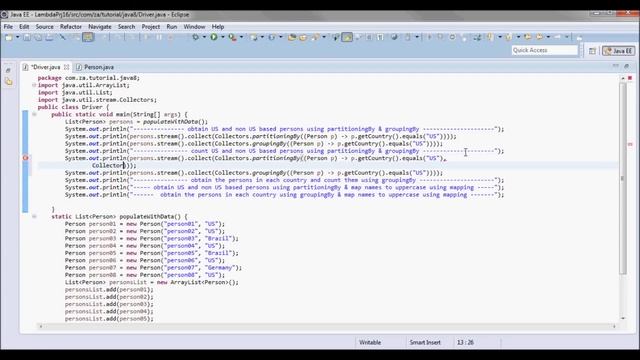The height and width of the screenshot is (360, 640).
Task: Click the green Run button icon
Action: pyautogui.click(x=213, y=37)
